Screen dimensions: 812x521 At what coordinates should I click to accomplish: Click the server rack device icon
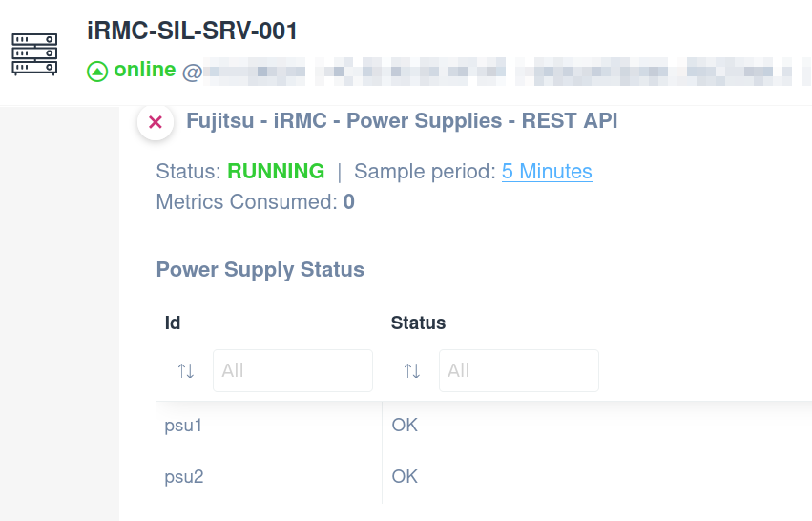pyautogui.click(x=34, y=54)
